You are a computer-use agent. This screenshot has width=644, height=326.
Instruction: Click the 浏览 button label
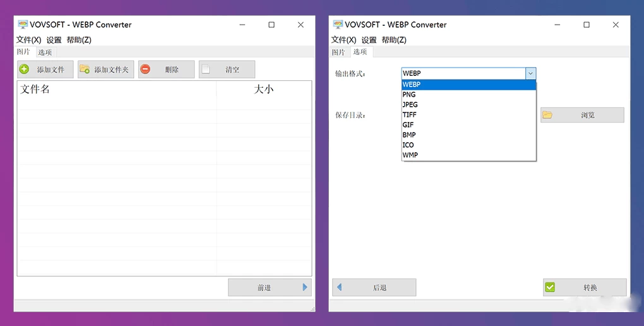[588, 115]
